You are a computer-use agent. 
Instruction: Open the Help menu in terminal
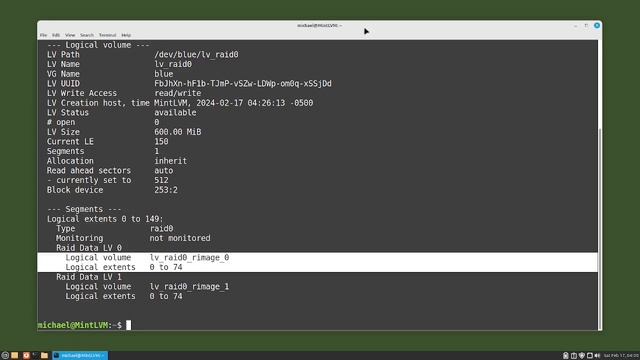tap(126, 35)
